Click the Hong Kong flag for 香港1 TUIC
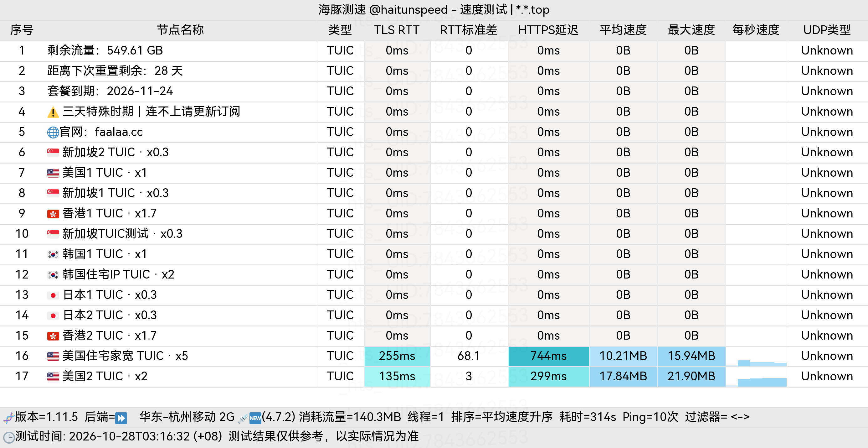868x448 pixels. (53, 214)
